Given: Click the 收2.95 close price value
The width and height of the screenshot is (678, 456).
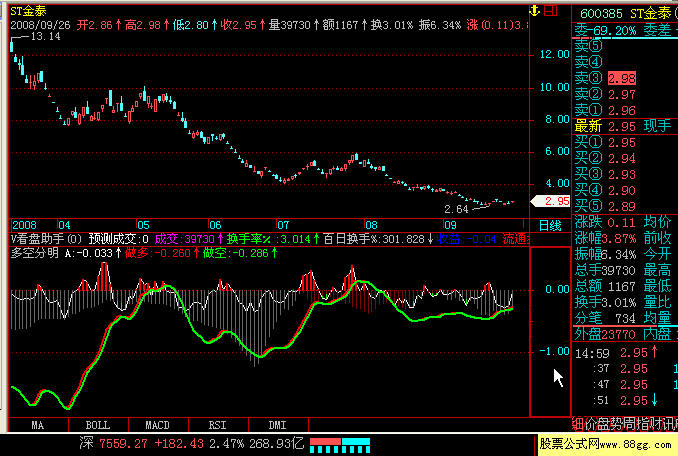Looking at the screenshot, I should pos(238,25).
